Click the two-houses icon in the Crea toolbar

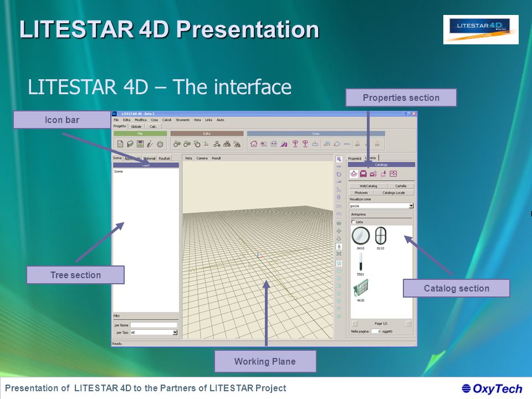click(274, 144)
